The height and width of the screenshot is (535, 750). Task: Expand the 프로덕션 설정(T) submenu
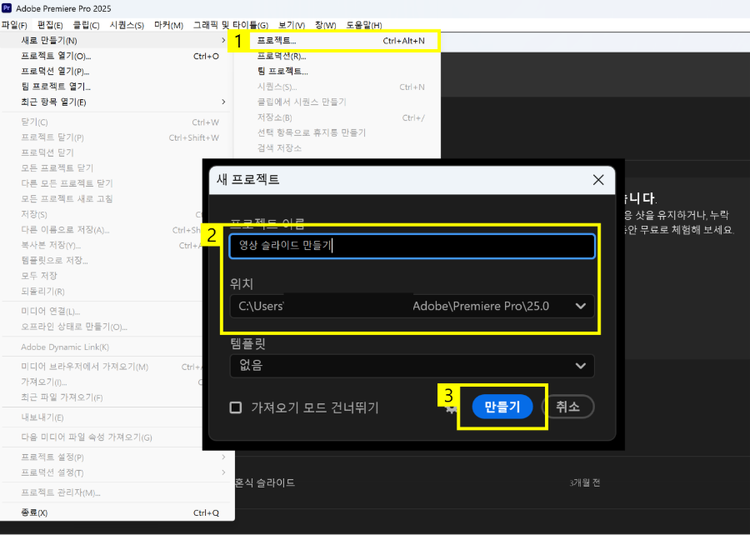coord(117,472)
